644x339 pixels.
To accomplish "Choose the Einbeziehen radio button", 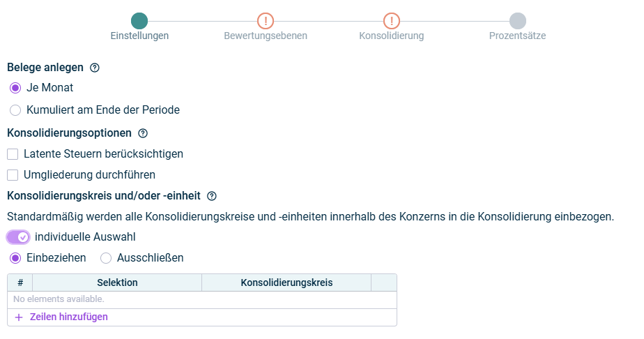I will (x=15, y=258).
